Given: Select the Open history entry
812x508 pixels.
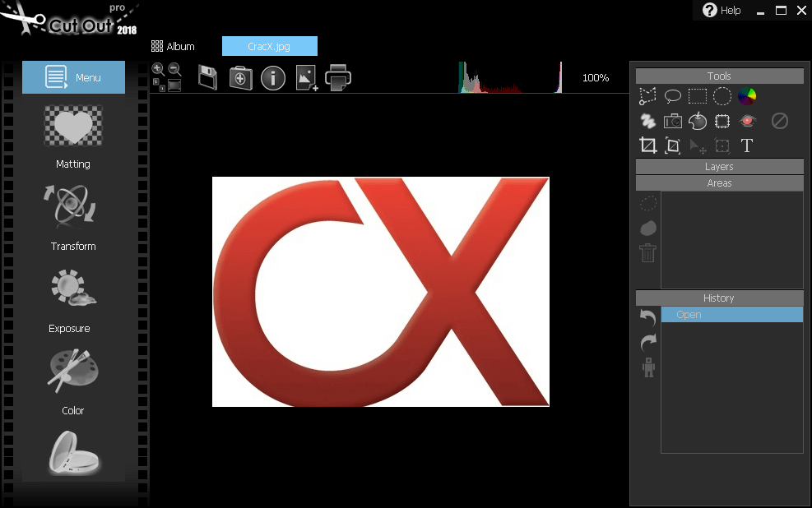Looking at the screenshot, I should click(x=731, y=315).
